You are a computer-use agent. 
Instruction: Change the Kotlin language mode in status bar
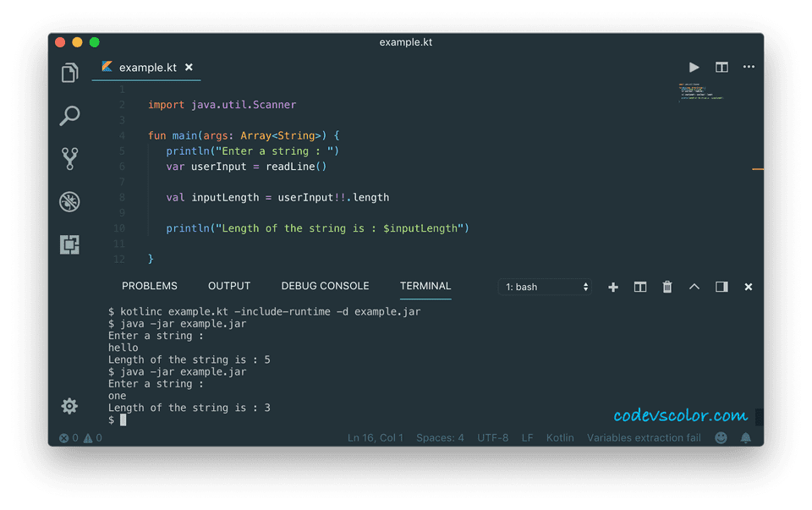tap(559, 437)
